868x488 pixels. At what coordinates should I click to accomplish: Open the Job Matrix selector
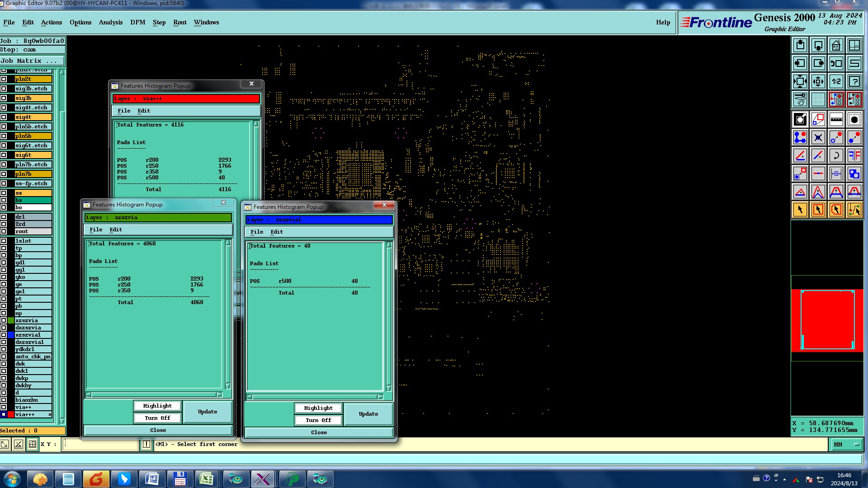coord(33,61)
